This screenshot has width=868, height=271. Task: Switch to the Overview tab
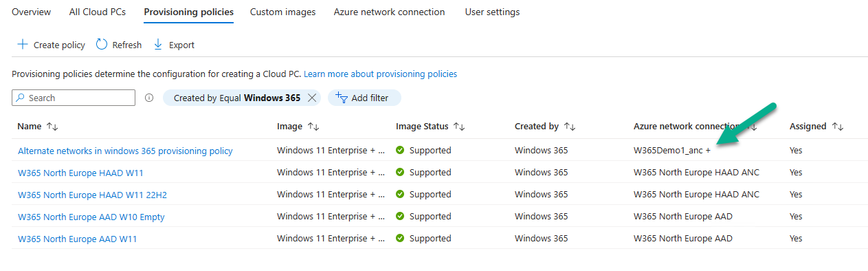(x=32, y=12)
